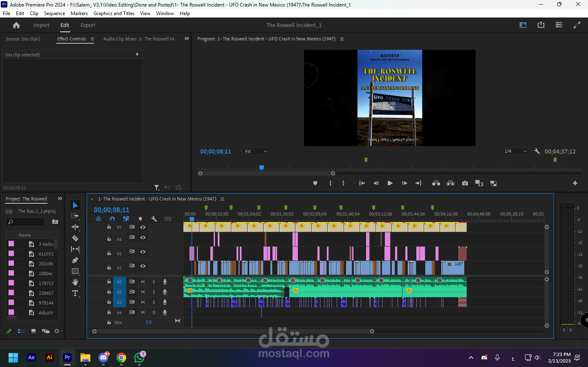Open the Export workspace
This screenshot has width=588, height=367.
tap(88, 25)
